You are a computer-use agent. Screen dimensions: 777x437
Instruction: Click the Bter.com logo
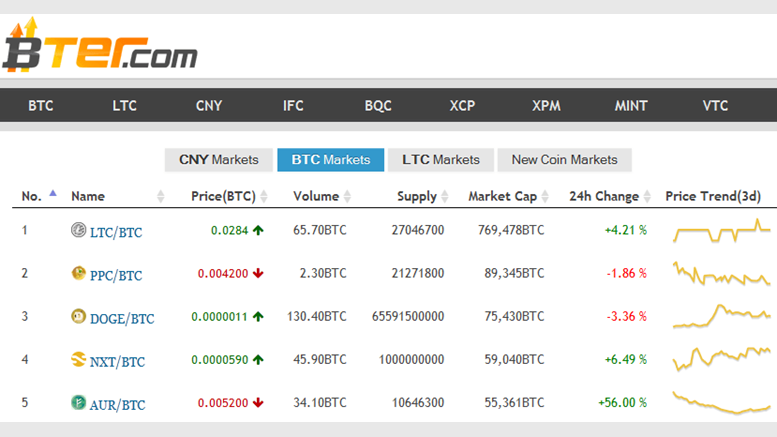[100, 46]
